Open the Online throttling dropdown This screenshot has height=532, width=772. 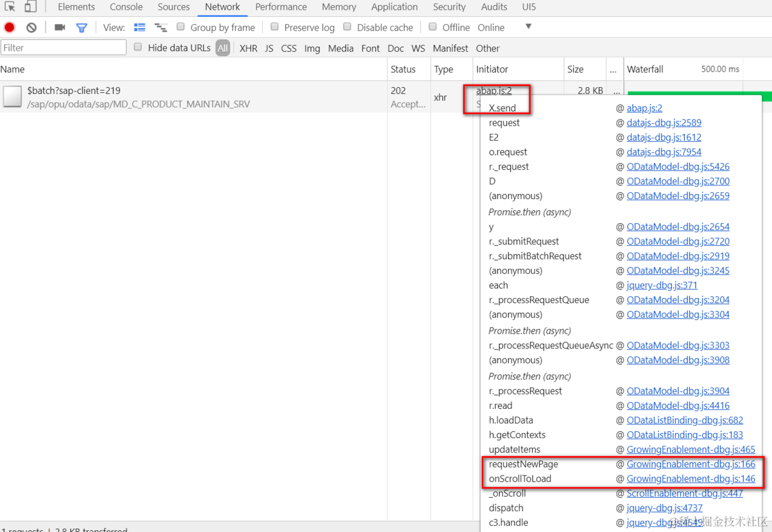[504, 27]
